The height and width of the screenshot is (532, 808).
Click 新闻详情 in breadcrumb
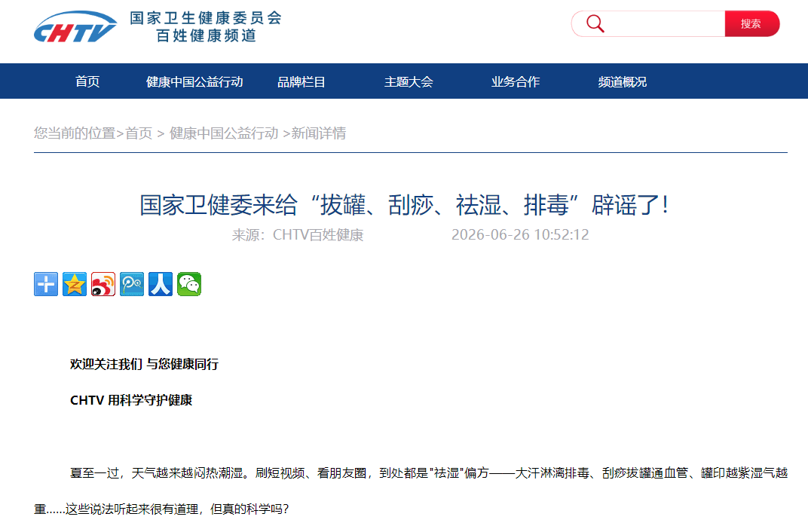click(x=319, y=133)
